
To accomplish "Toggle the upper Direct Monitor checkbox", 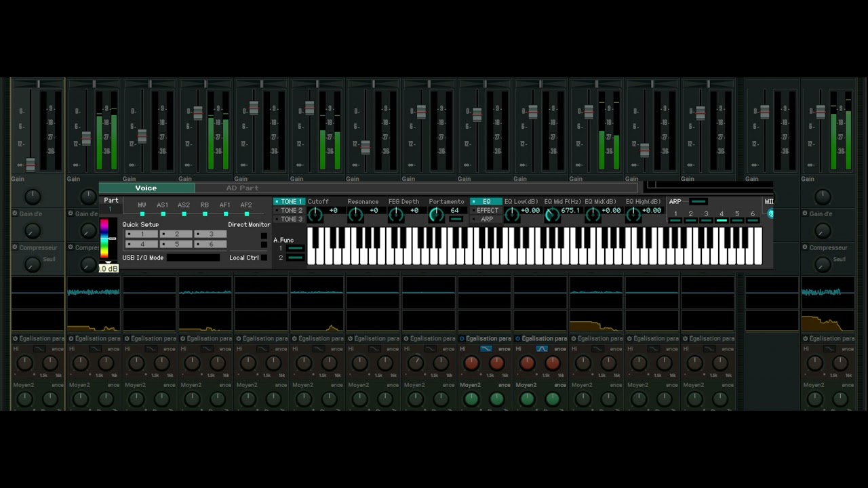I will coord(264,236).
